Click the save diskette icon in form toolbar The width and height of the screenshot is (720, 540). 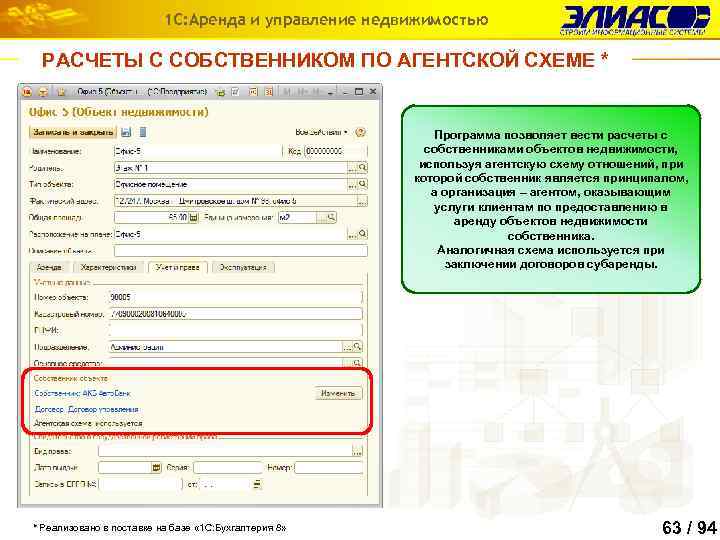126,132
